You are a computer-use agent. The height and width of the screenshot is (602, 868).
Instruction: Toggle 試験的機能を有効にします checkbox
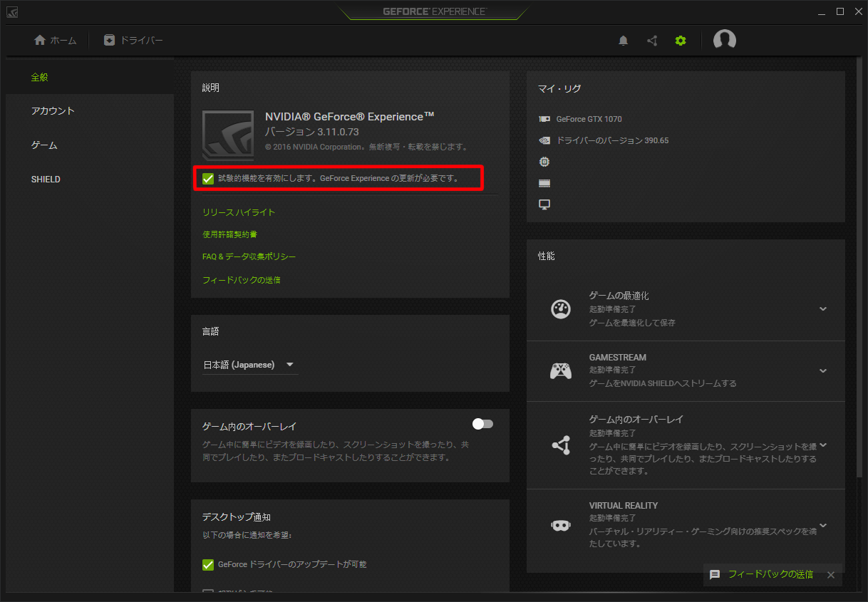pyautogui.click(x=208, y=179)
